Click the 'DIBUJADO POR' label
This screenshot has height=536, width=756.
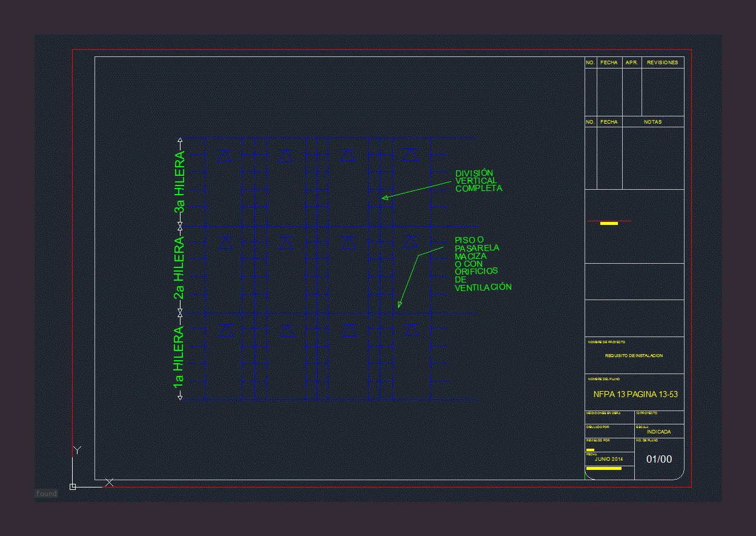pyautogui.click(x=598, y=427)
